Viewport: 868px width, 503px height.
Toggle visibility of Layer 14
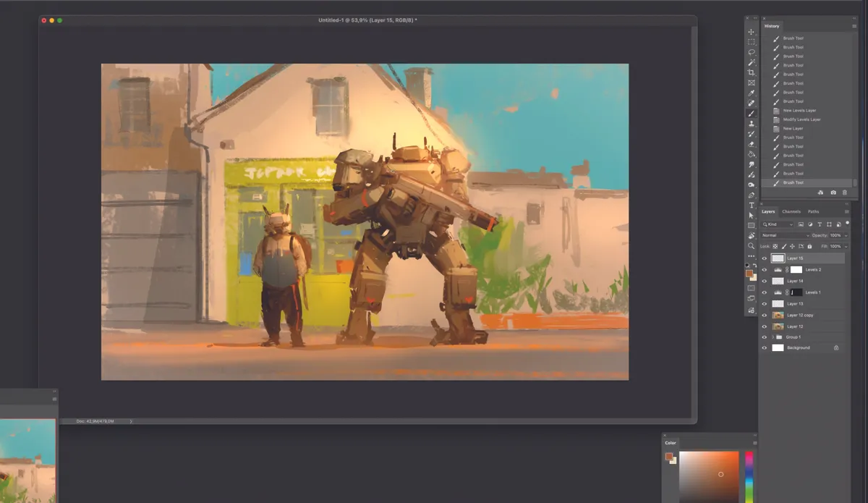(x=764, y=281)
